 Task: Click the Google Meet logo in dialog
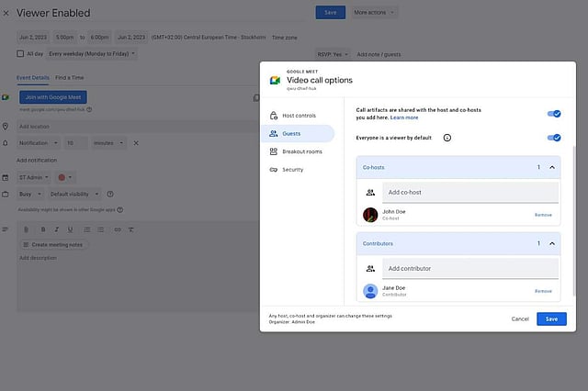(275, 80)
